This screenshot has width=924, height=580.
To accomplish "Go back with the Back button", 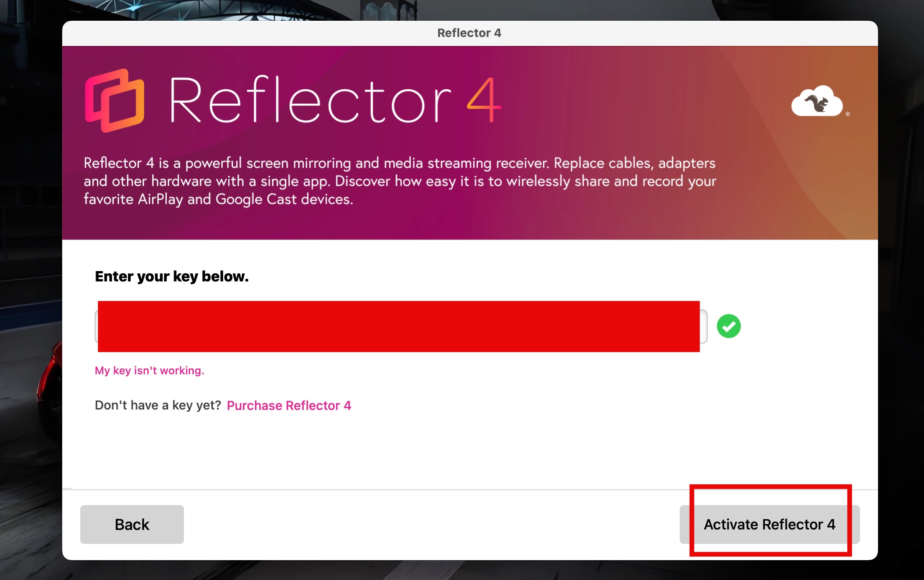I will click(132, 524).
